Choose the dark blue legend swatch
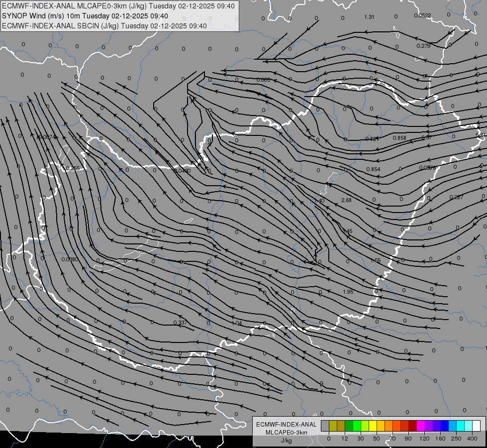This screenshot has width=487, height=448. (444, 426)
